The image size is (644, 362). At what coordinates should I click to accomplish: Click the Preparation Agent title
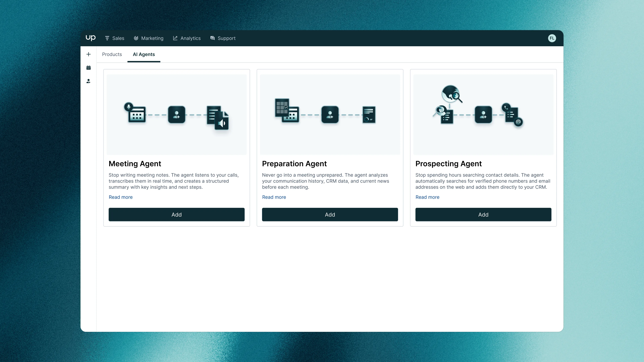(294, 164)
